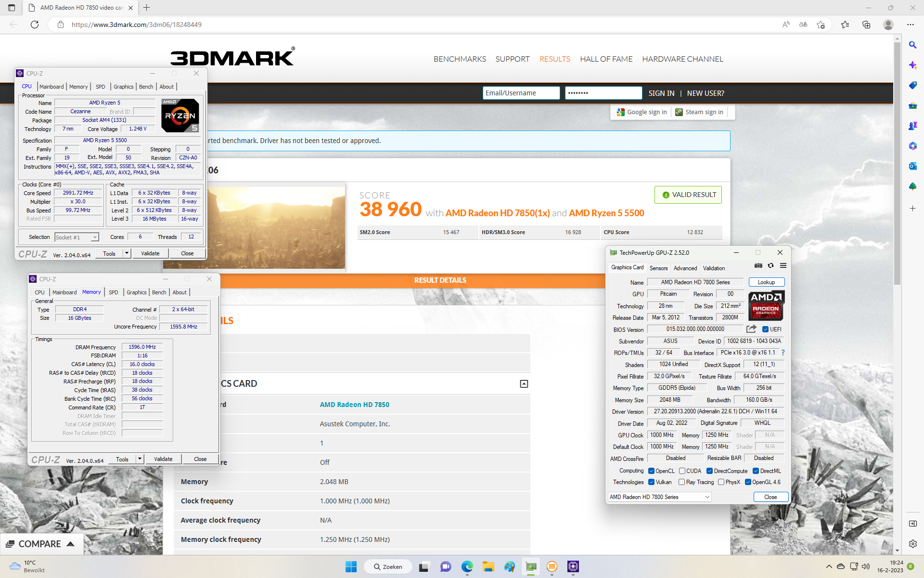Open the Bench tab in the CPU-Z window showing the CPU tab

click(x=146, y=87)
